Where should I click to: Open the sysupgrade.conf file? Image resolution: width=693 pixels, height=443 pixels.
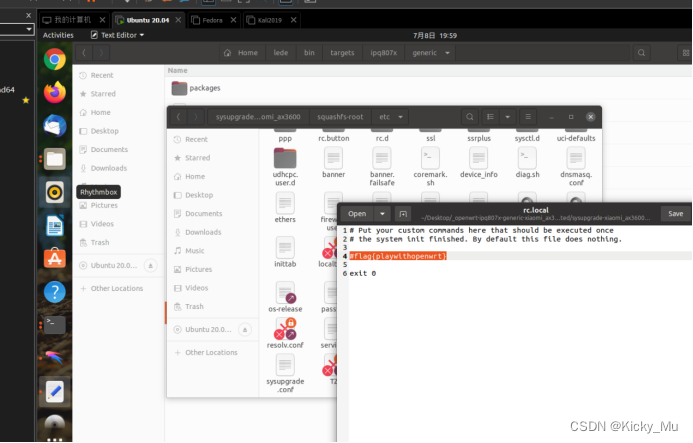285,374
